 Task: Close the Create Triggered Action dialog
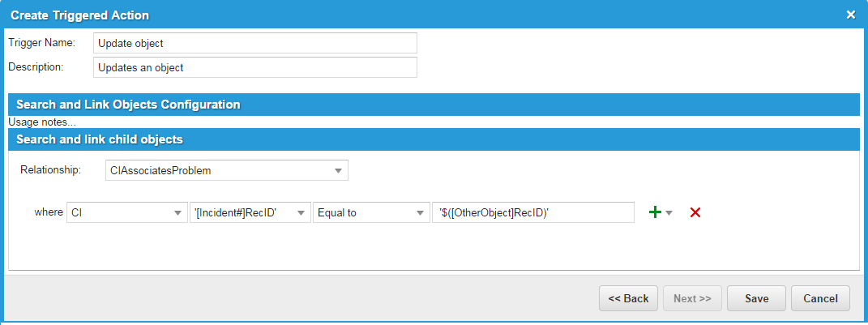click(x=850, y=15)
